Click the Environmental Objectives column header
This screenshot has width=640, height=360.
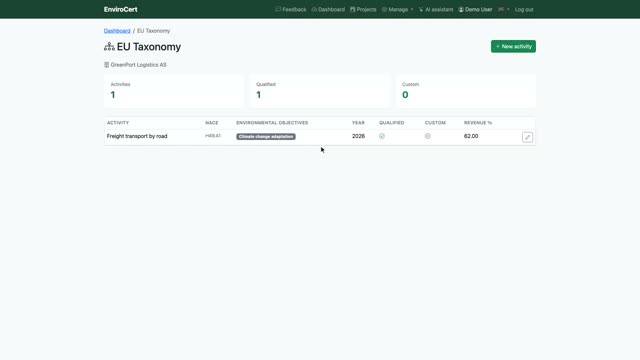[x=272, y=123]
